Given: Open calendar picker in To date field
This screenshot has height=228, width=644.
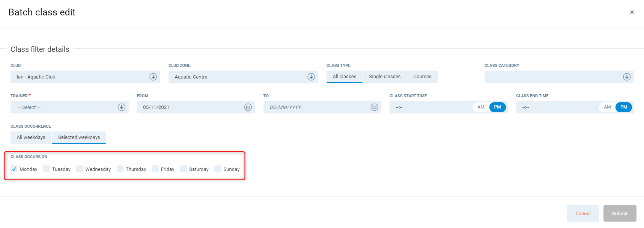Looking at the screenshot, I should tap(374, 107).
